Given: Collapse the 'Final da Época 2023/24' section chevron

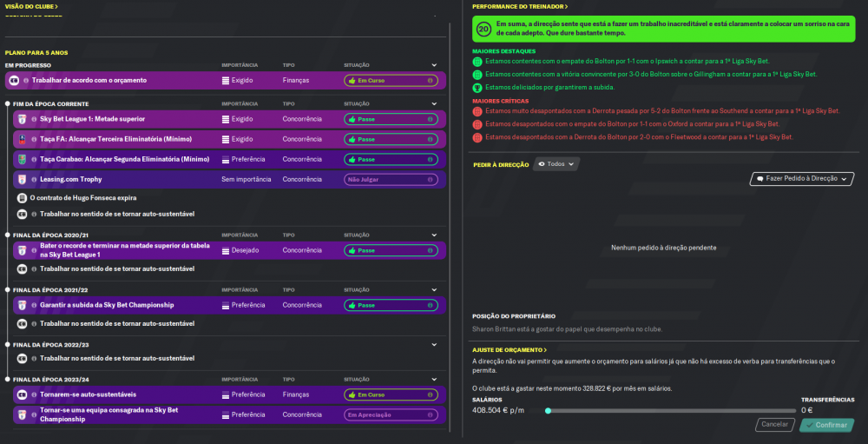Looking at the screenshot, I should pyautogui.click(x=435, y=380).
